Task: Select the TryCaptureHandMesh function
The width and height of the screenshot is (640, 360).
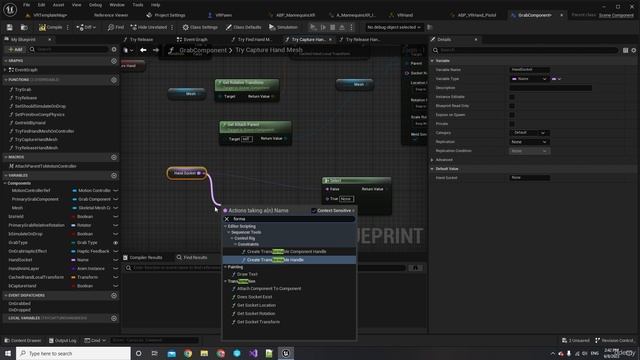Action: click(x=36, y=140)
